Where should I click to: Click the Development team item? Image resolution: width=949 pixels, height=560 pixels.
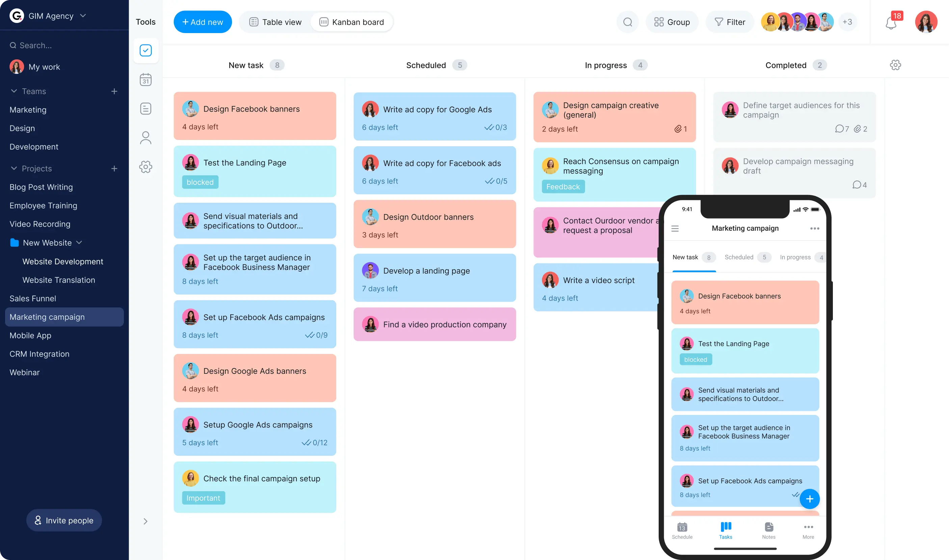click(x=34, y=146)
